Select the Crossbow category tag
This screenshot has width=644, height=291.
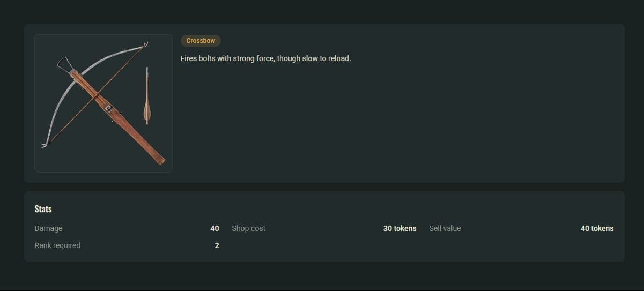coord(201,41)
